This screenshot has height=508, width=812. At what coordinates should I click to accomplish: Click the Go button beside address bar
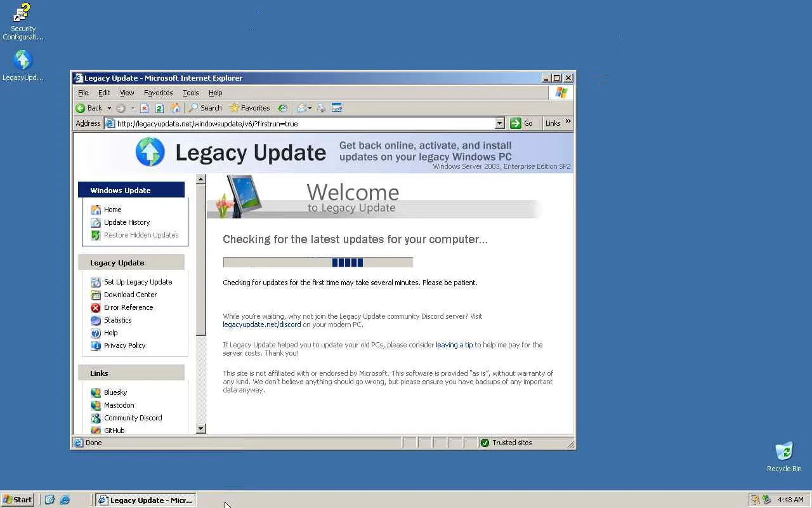523,123
